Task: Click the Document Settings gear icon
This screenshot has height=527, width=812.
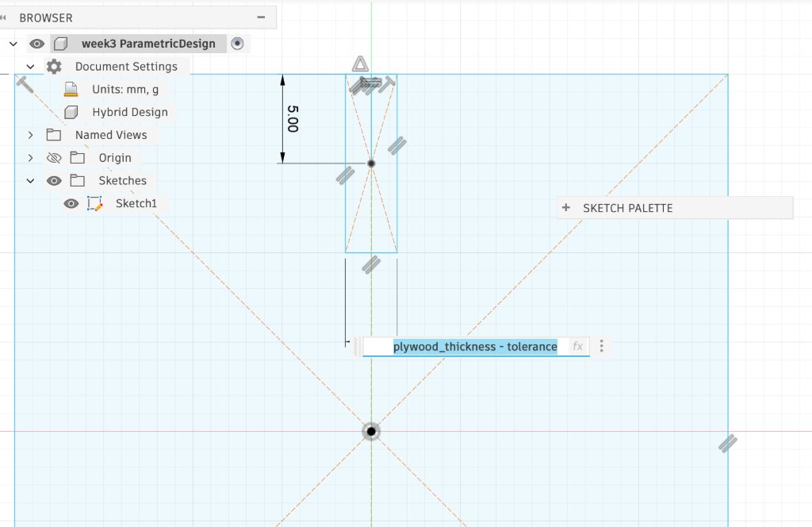Action: 54,67
